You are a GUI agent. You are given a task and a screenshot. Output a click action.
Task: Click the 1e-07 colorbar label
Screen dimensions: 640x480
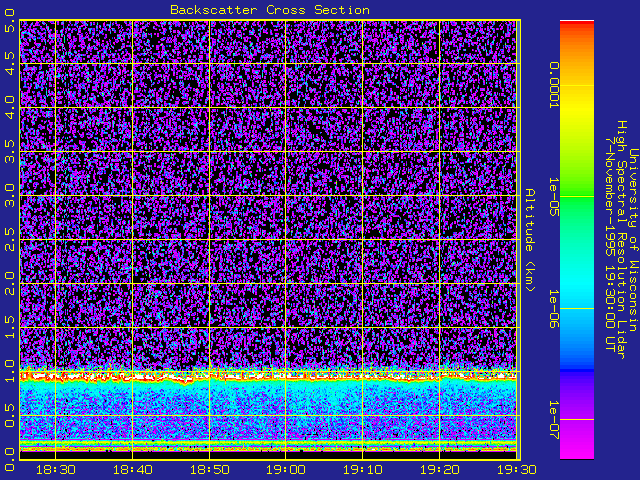pos(553,420)
